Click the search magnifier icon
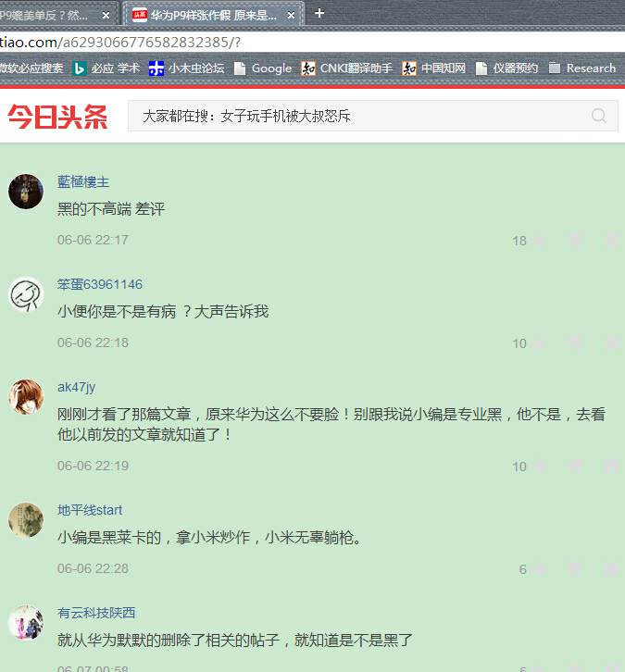Image resolution: width=625 pixels, height=672 pixels. (x=598, y=116)
